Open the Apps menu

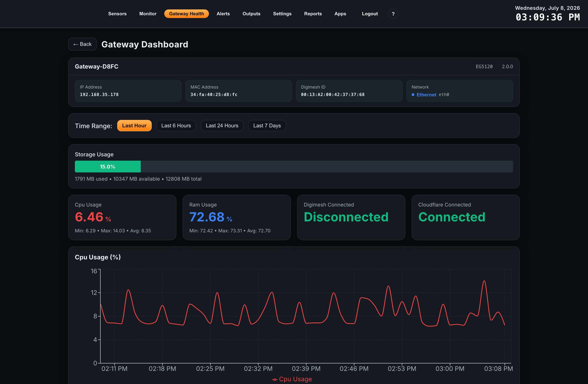point(340,14)
